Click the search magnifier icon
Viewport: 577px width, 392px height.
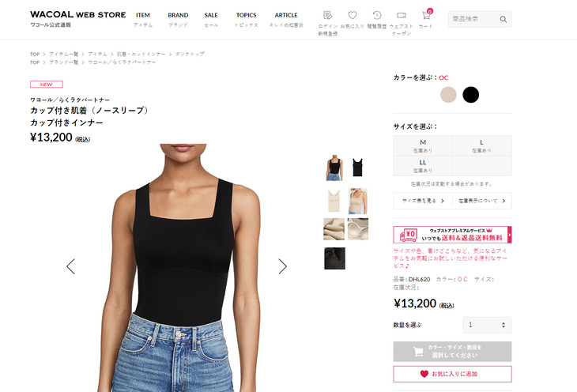point(503,19)
